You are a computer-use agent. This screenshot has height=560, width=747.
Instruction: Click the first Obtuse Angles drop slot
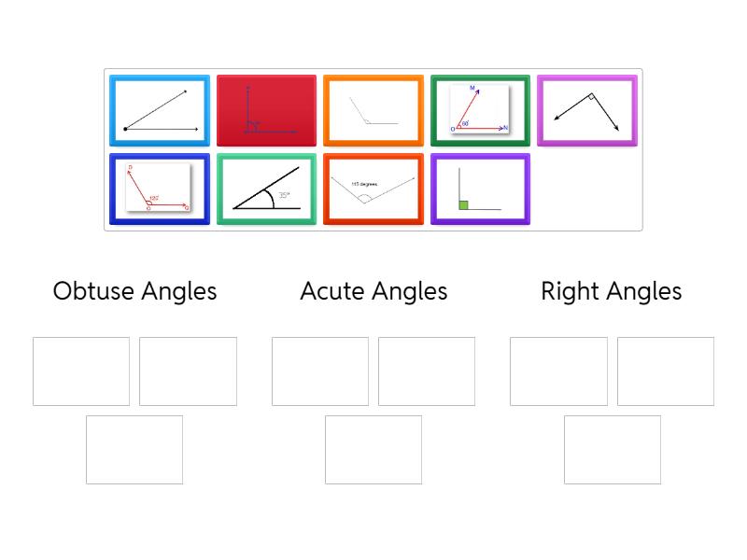81,371
